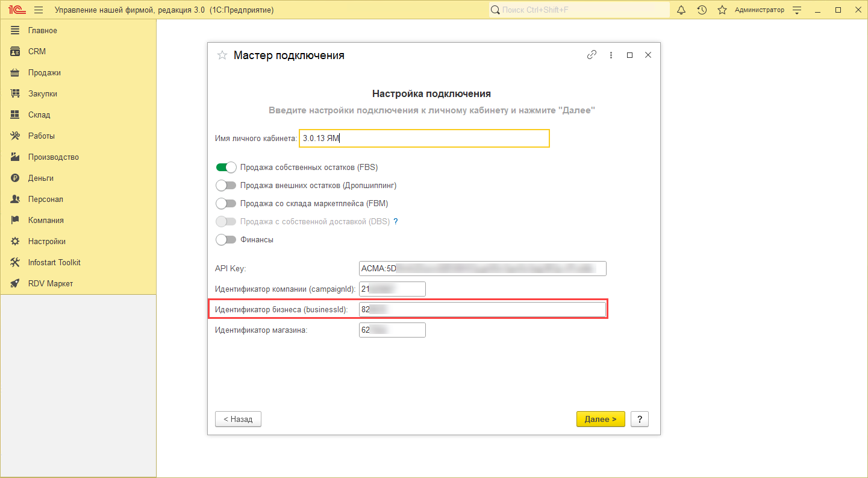Open the history clock icon

[x=702, y=10]
